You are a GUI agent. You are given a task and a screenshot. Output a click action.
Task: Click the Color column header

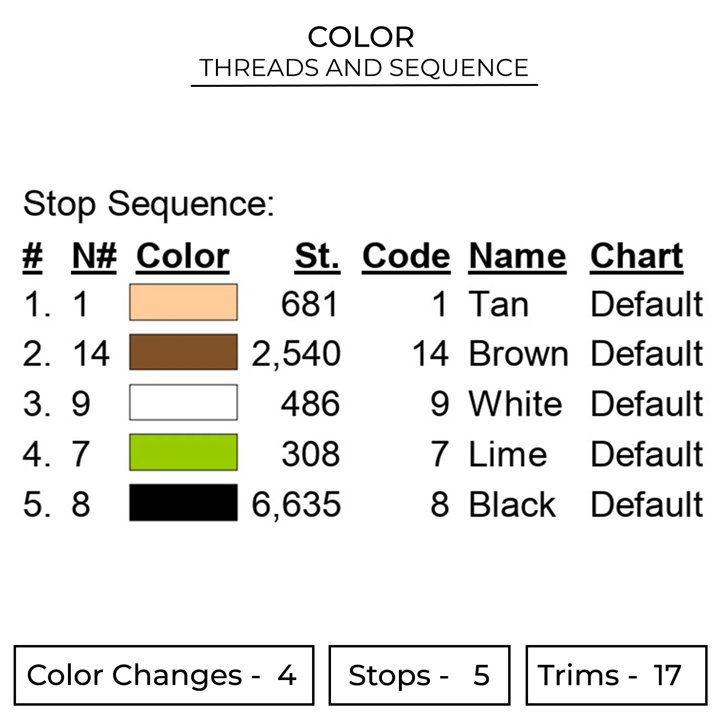coord(182,256)
